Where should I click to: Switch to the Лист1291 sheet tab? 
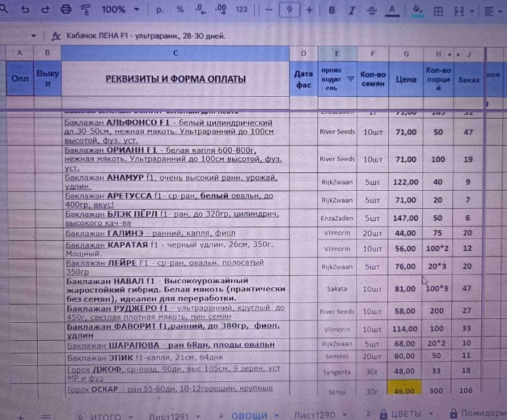tap(169, 416)
